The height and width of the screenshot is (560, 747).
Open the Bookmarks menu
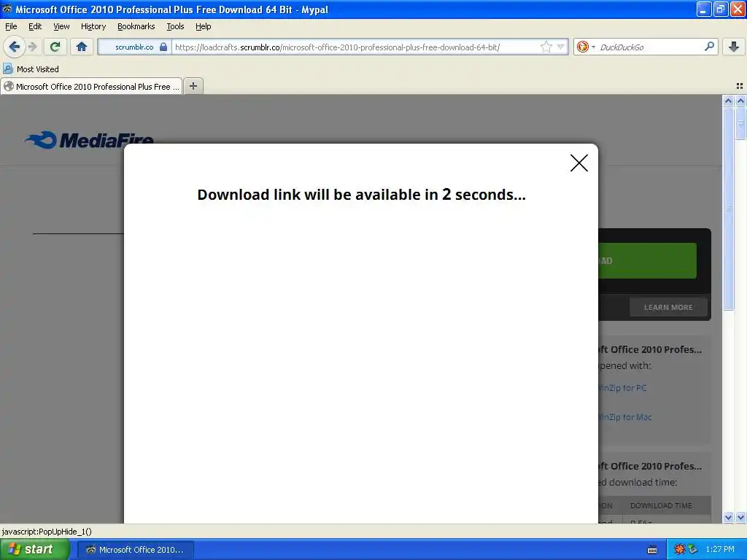[x=136, y=26]
